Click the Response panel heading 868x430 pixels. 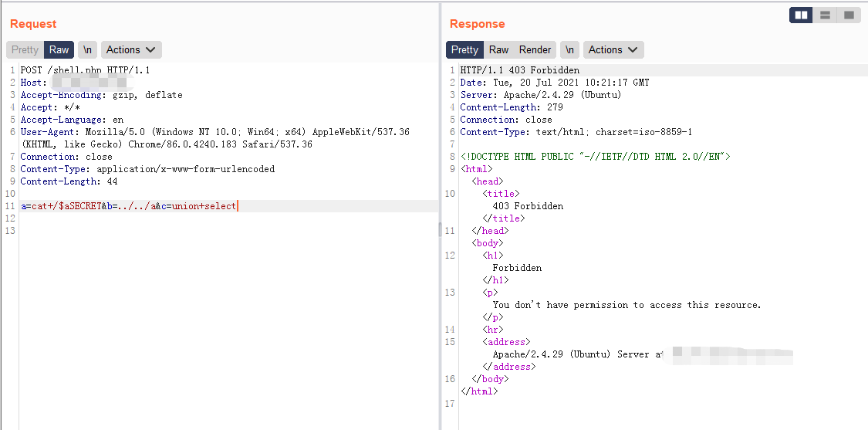click(x=477, y=24)
